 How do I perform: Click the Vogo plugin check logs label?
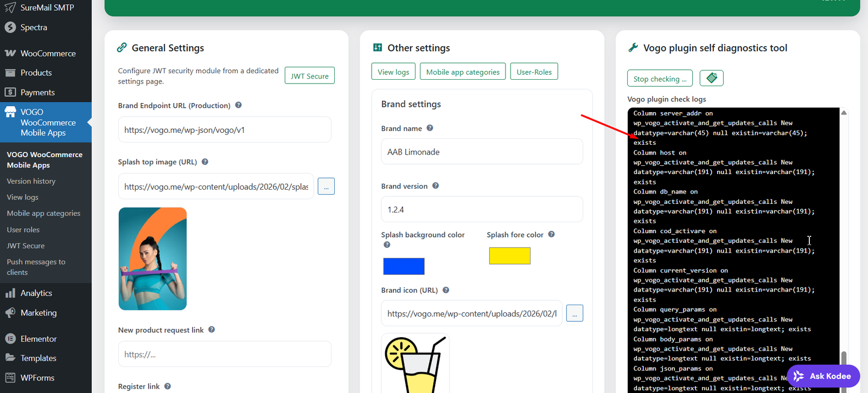667,99
